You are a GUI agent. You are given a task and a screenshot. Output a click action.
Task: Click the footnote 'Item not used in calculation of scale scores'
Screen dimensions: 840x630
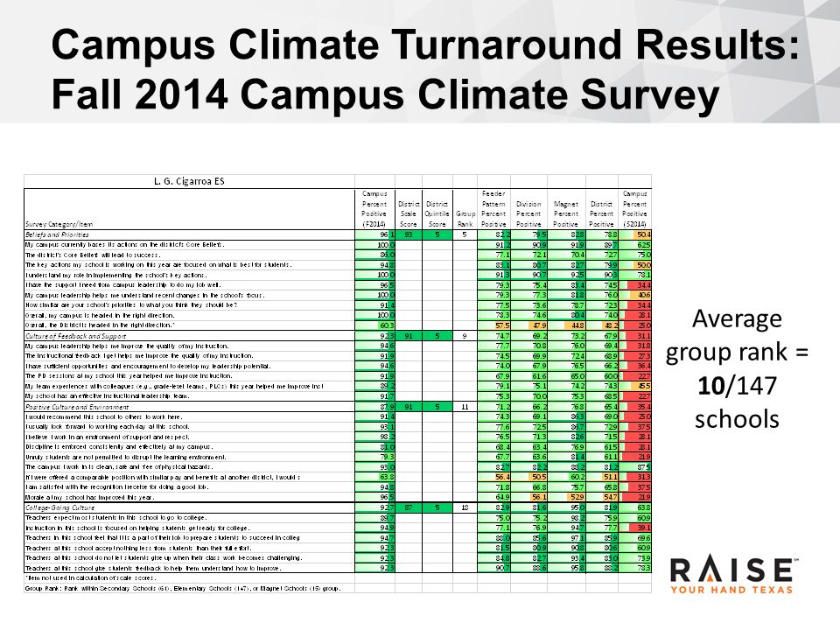[x=90, y=578]
